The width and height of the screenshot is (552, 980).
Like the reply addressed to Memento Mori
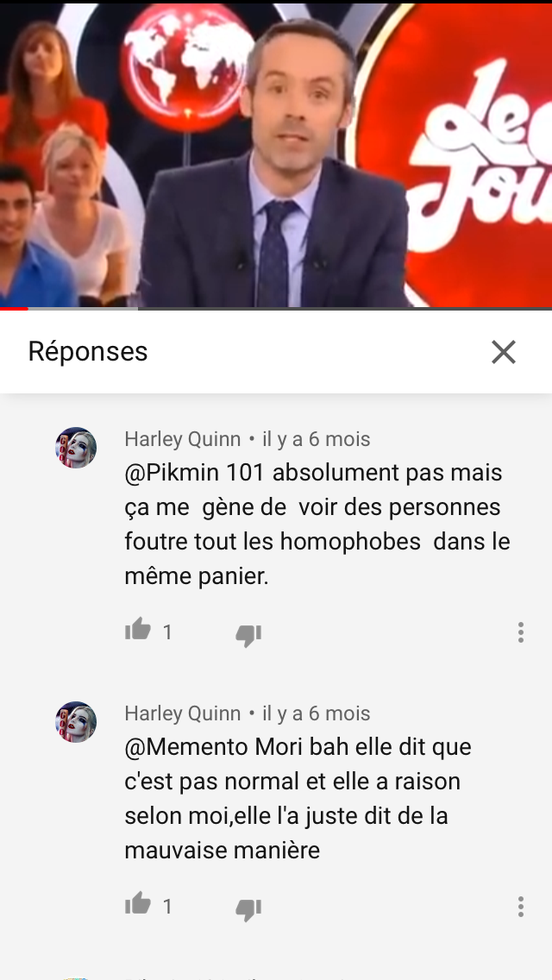pos(138,903)
